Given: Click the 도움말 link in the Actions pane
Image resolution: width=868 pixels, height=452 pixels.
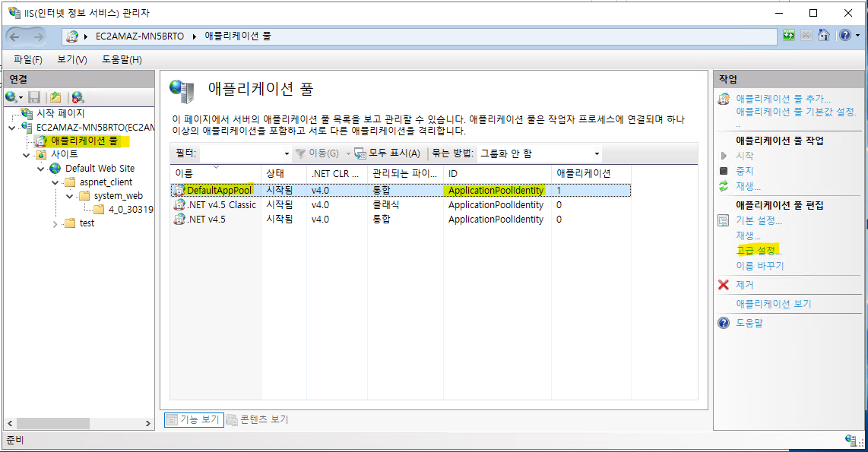Looking at the screenshot, I should 749,323.
